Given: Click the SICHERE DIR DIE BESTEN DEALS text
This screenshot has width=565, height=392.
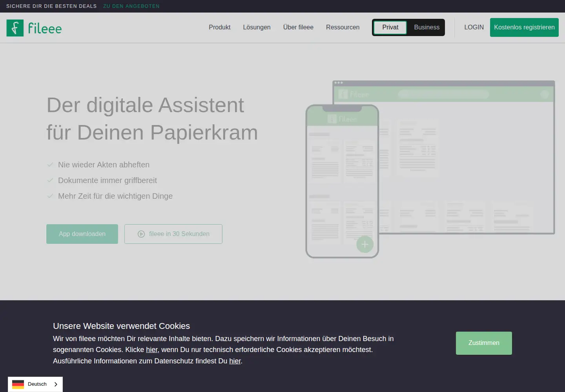Looking at the screenshot, I should (51, 6).
